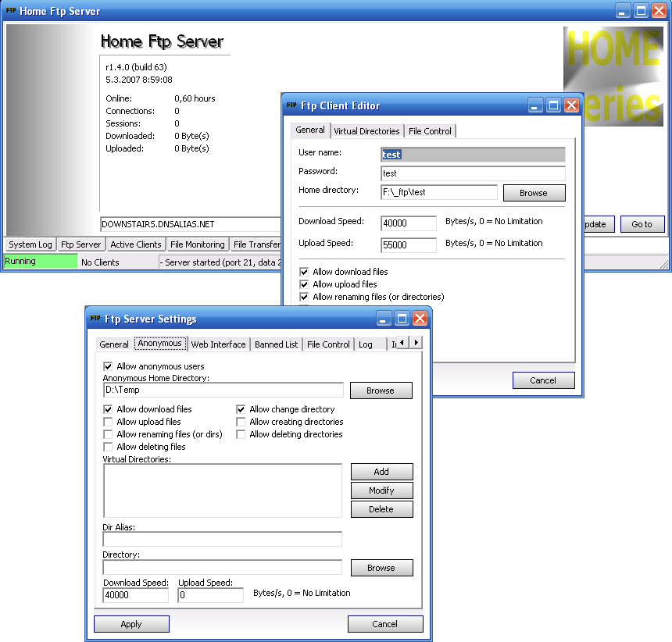Close the Ftp Client Editor window
The width and height of the screenshot is (672, 642).
[x=571, y=105]
